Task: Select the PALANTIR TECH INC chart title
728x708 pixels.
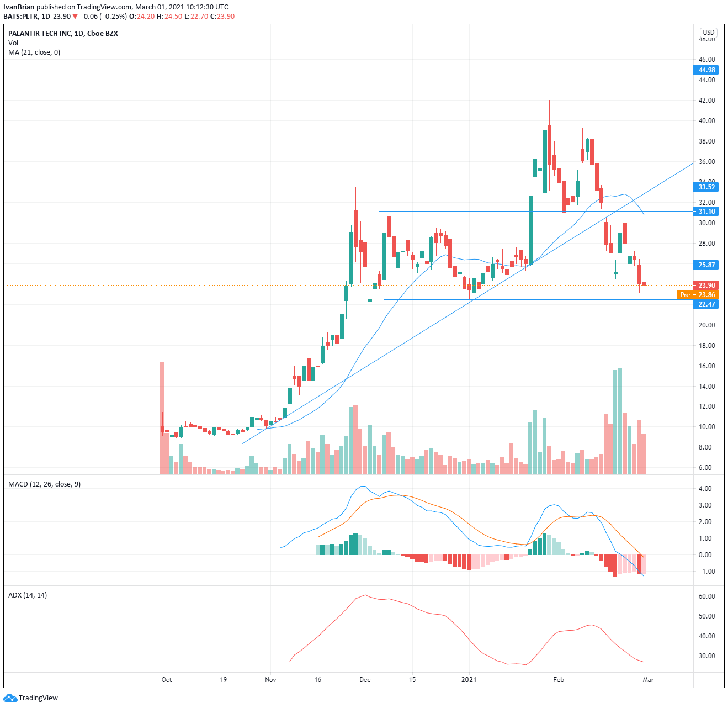Action: (x=63, y=34)
